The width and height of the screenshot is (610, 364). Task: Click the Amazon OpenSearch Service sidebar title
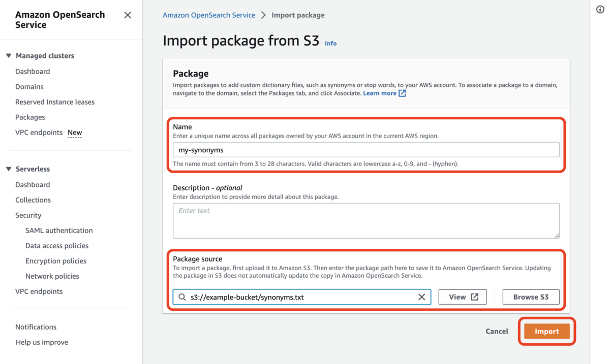pos(60,20)
